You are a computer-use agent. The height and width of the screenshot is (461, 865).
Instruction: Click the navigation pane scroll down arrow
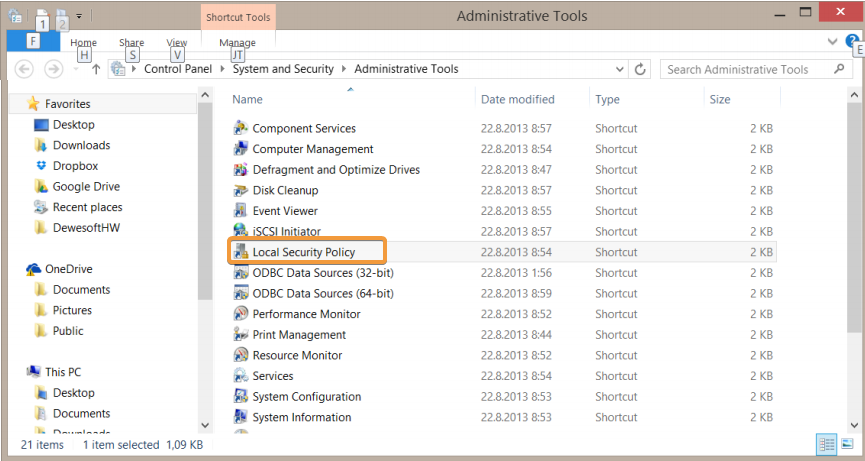pyautogui.click(x=205, y=425)
